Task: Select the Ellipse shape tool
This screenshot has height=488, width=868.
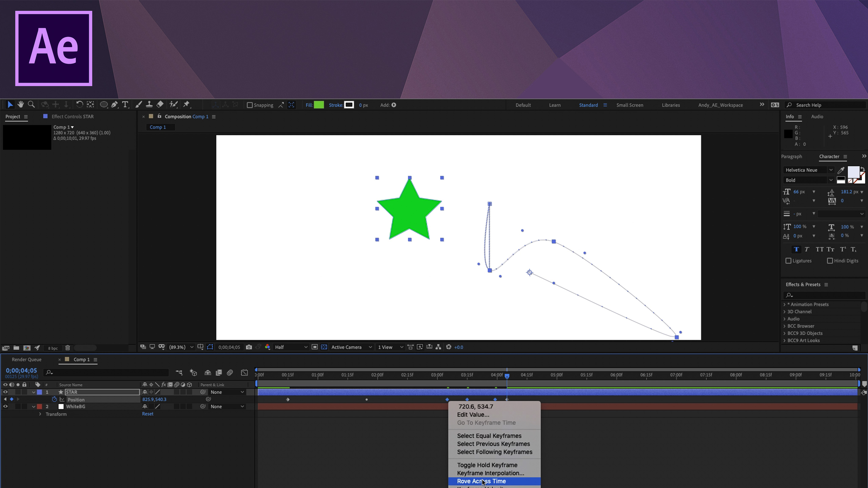Action: [x=104, y=105]
